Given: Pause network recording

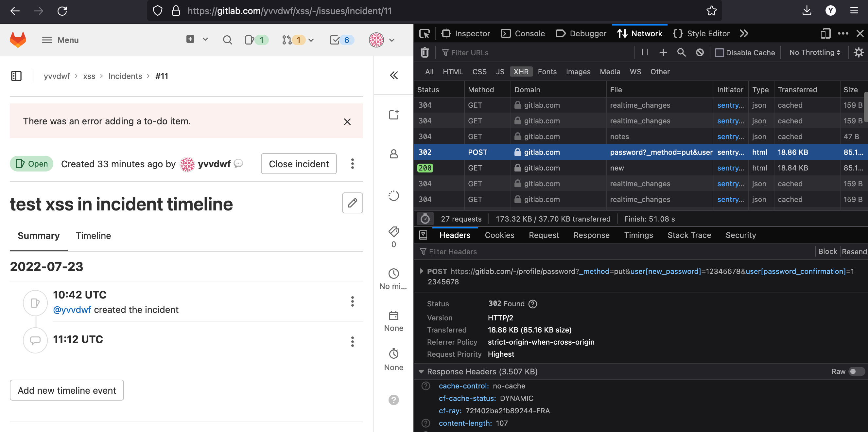Looking at the screenshot, I should point(645,53).
